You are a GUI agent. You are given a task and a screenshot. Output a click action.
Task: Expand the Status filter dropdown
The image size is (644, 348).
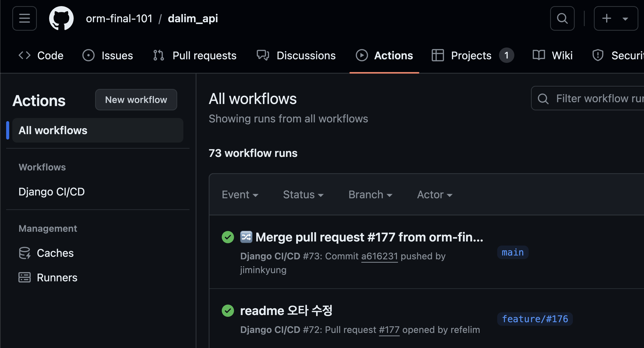303,195
